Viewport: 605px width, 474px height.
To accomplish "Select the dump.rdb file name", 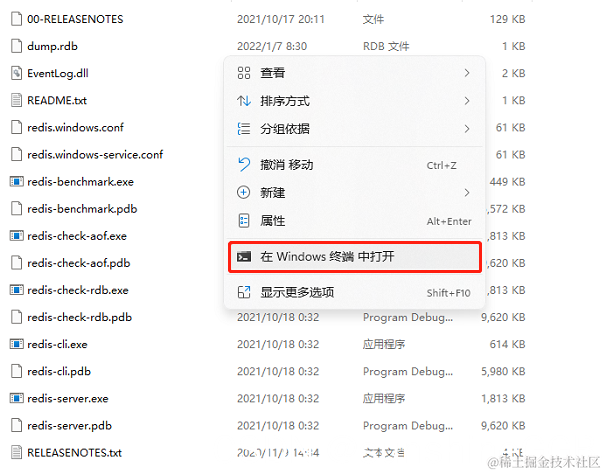I will 52,46.
